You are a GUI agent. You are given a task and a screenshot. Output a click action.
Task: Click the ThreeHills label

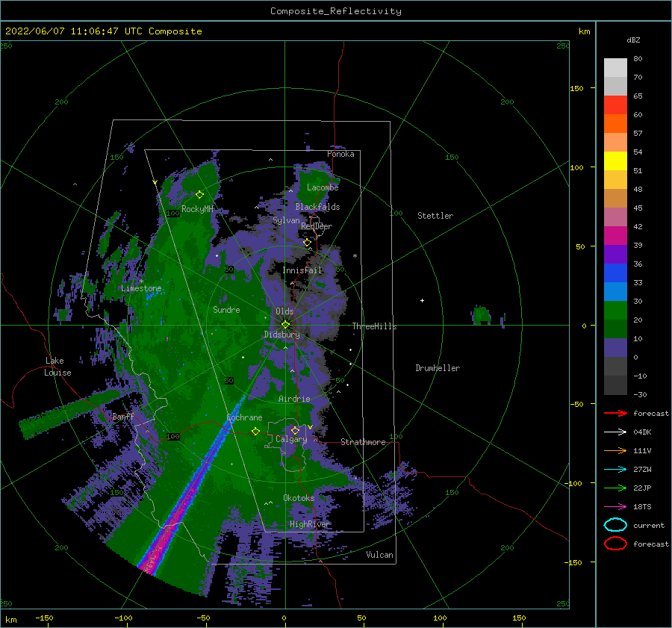[x=374, y=326]
